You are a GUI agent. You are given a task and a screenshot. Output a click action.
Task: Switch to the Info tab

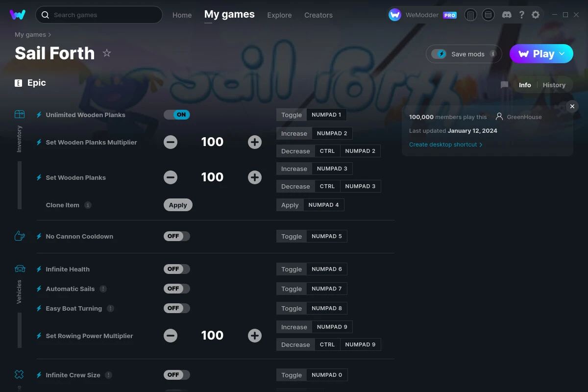coord(525,85)
